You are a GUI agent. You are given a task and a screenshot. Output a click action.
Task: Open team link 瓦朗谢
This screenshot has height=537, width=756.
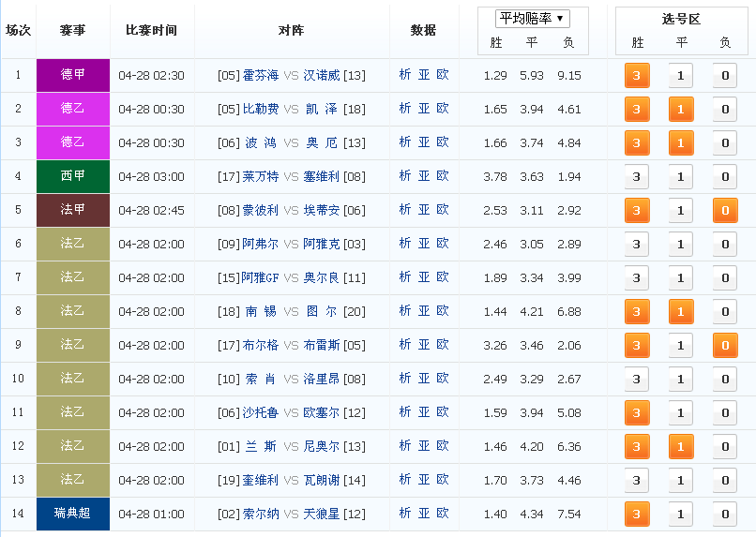point(322,480)
